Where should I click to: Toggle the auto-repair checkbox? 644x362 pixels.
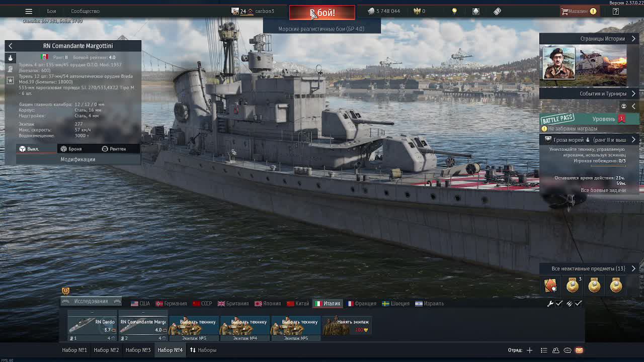coord(559,304)
